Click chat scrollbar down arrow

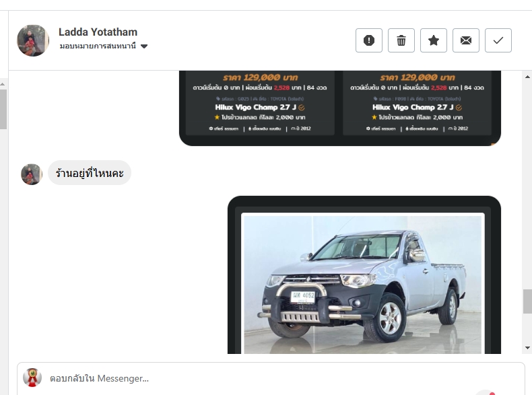click(x=527, y=347)
